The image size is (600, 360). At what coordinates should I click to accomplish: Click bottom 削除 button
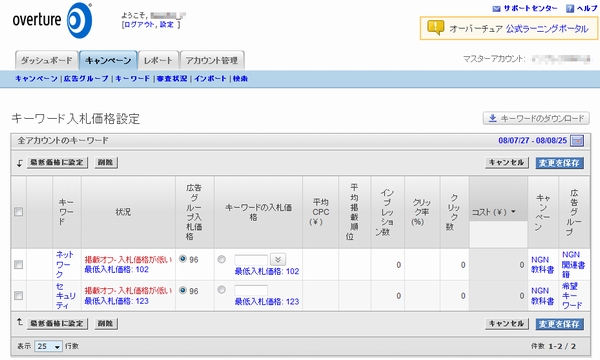click(x=106, y=324)
